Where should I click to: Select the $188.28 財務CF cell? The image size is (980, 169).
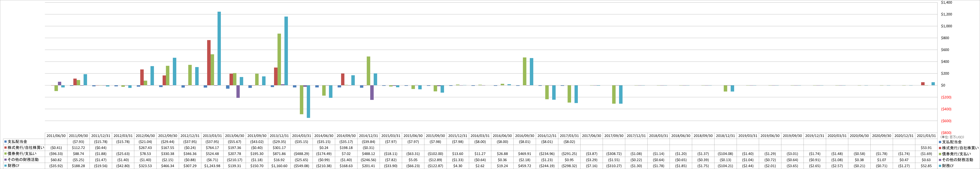(79, 166)
